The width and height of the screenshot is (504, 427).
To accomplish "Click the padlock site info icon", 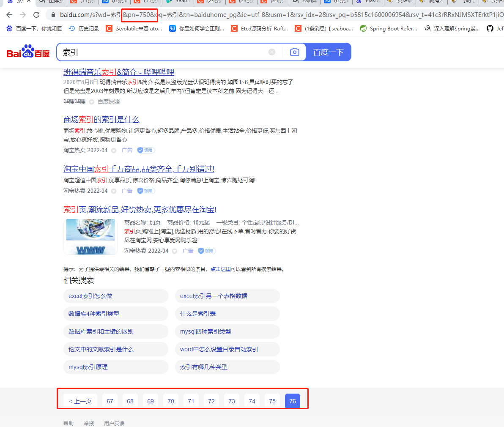I will 53,15.
